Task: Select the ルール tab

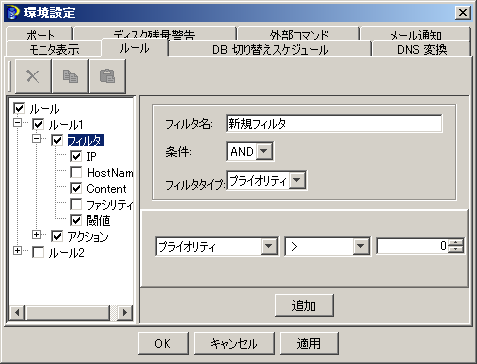Action: point(134,48)
